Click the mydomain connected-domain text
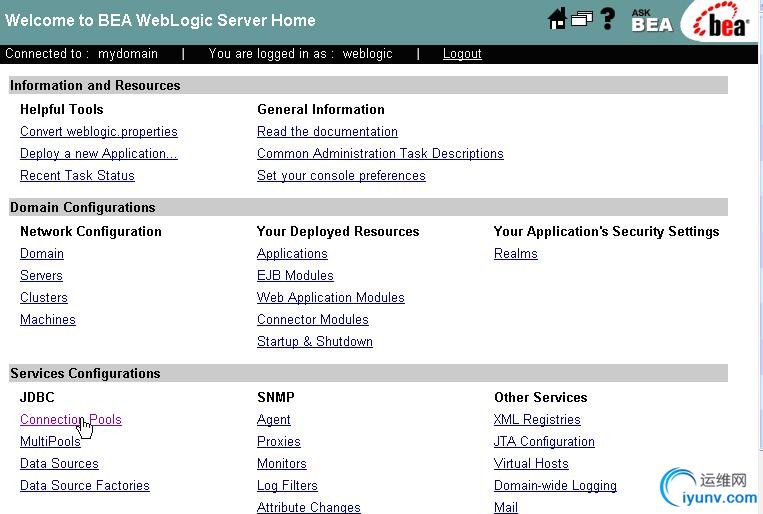The image size is (763, 514). click(128, 54)
